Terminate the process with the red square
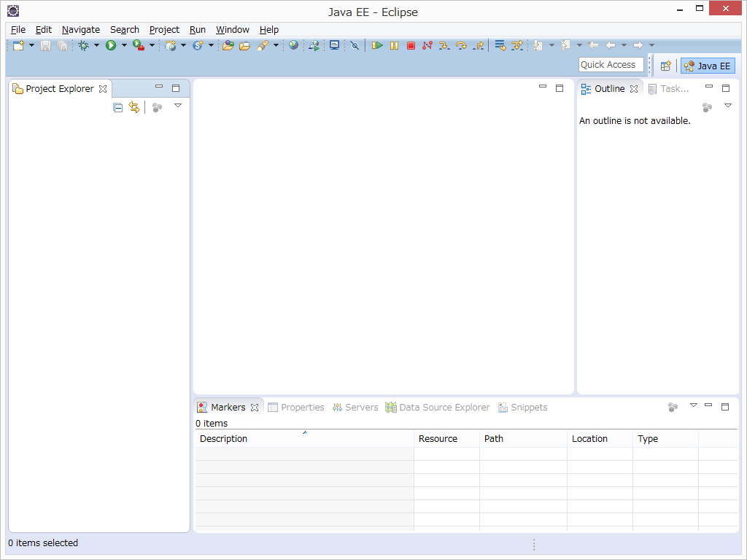Viewport: 747px width, 560px height. (411, 45)
